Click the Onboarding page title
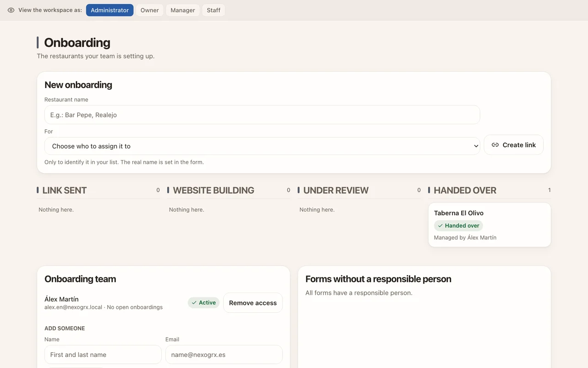 point(77,43)
